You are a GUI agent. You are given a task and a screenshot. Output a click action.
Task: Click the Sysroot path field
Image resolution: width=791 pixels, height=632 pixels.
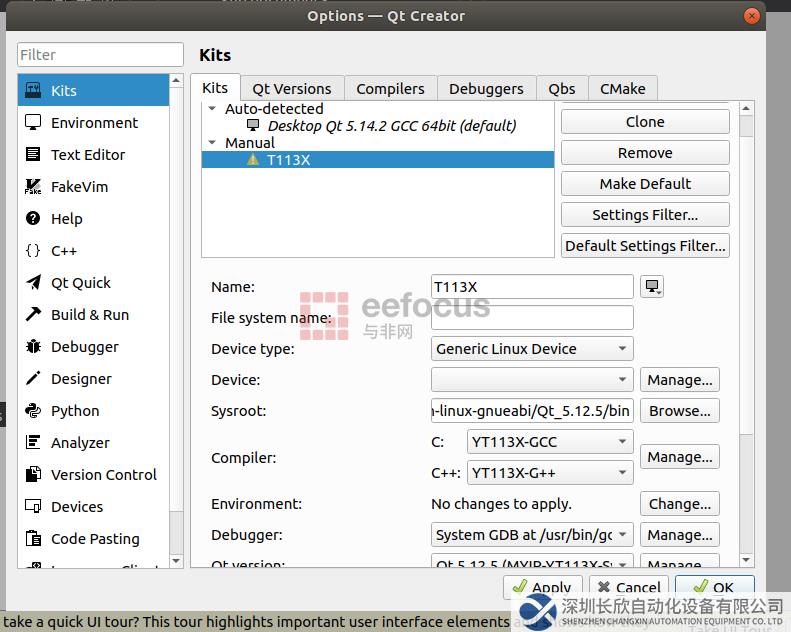click(532, 411)
